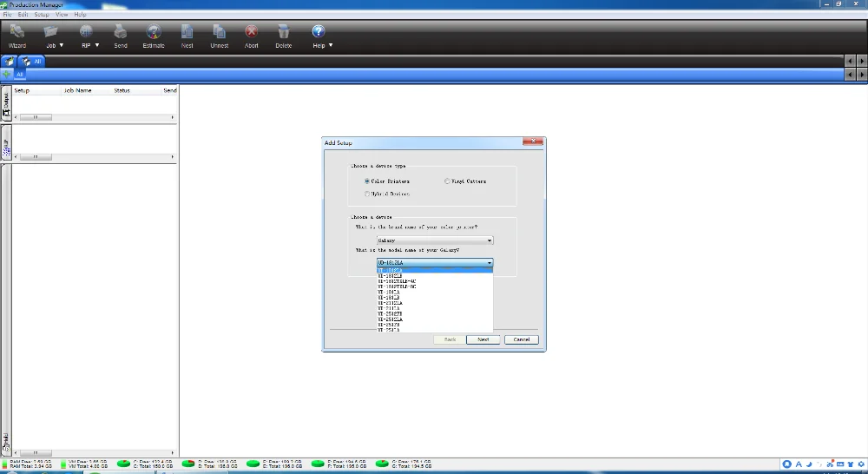This screenshot has height=474, width=868.
Task: Click the Setup column header
Action: pos(36,90)
